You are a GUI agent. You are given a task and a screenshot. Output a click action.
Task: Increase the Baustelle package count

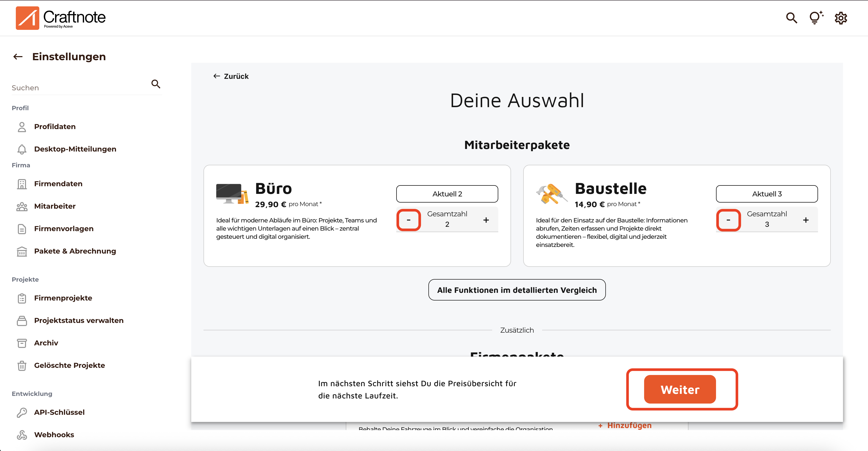[806, 220]
